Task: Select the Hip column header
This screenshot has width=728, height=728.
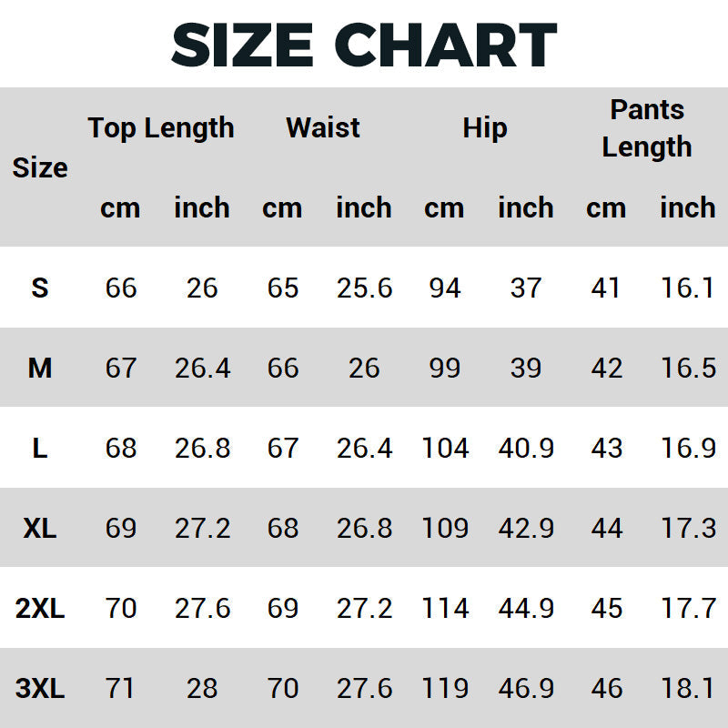Action: (484, 128)
